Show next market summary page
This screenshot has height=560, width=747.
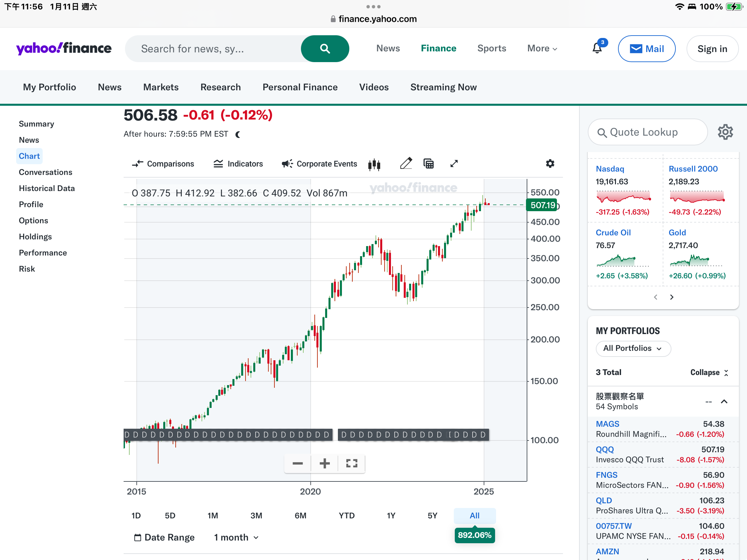point(672,297)
